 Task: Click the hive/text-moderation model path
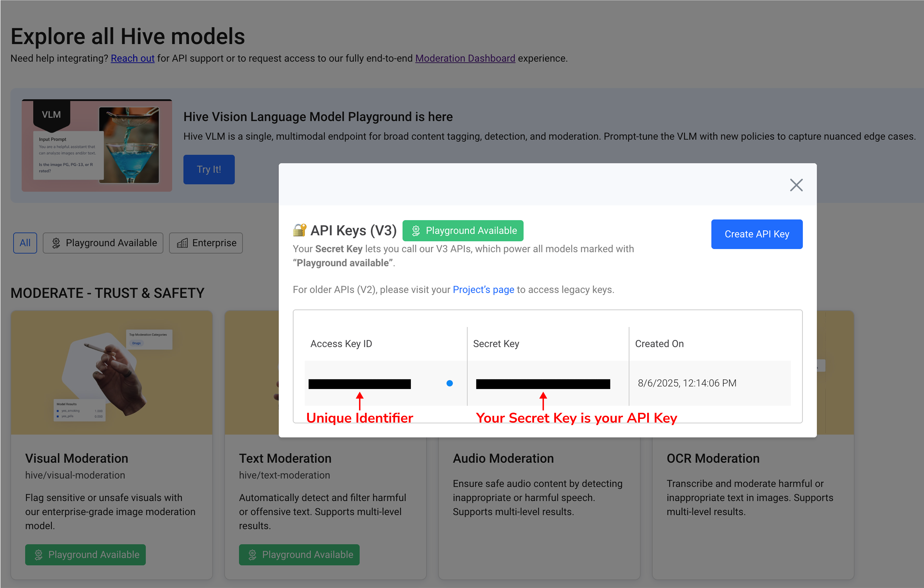284,475
